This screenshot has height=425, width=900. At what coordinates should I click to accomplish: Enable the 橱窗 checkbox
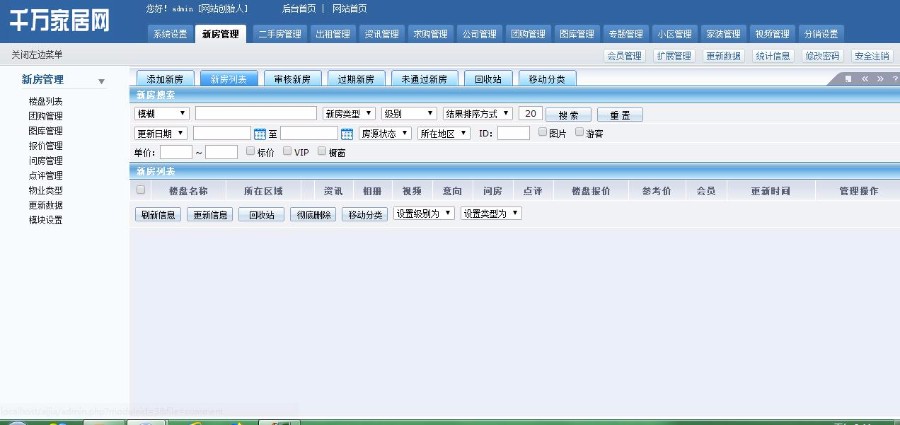point(321,151)
